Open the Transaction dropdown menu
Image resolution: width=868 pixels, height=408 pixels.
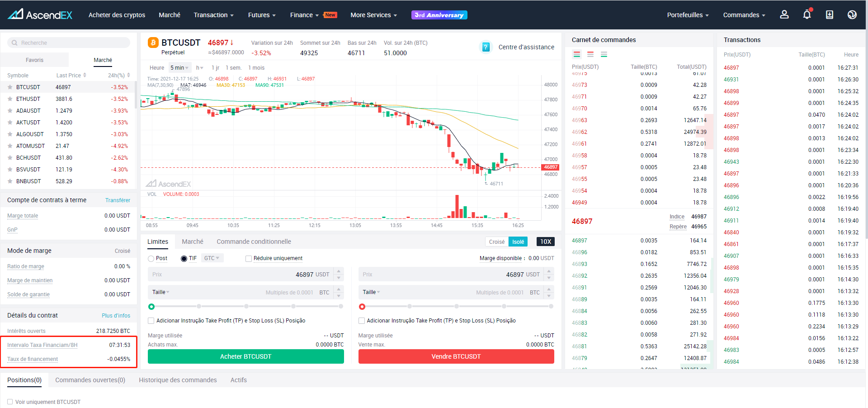tap(214, 15)
